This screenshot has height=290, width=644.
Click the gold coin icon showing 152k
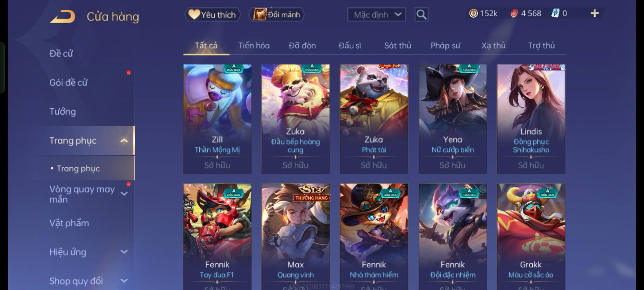tap(473, 13)
